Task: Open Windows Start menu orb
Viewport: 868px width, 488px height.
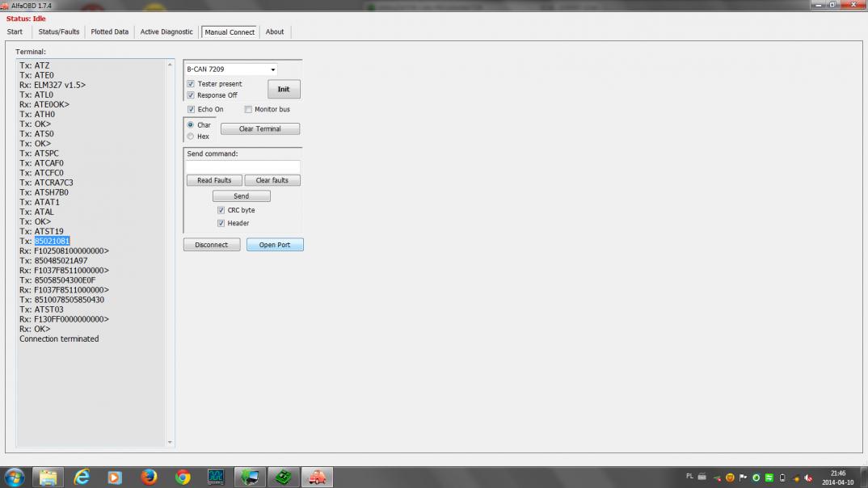Action: pos(14,477)
